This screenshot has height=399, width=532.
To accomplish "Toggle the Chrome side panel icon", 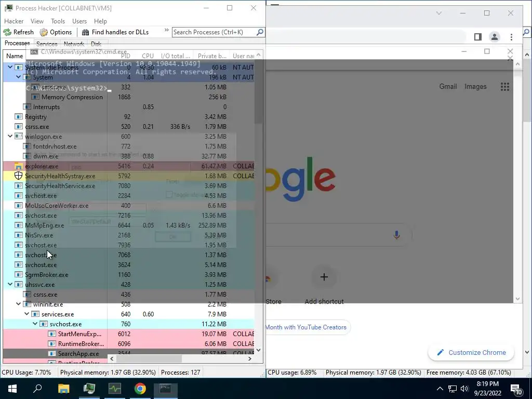I will (478, 37).
